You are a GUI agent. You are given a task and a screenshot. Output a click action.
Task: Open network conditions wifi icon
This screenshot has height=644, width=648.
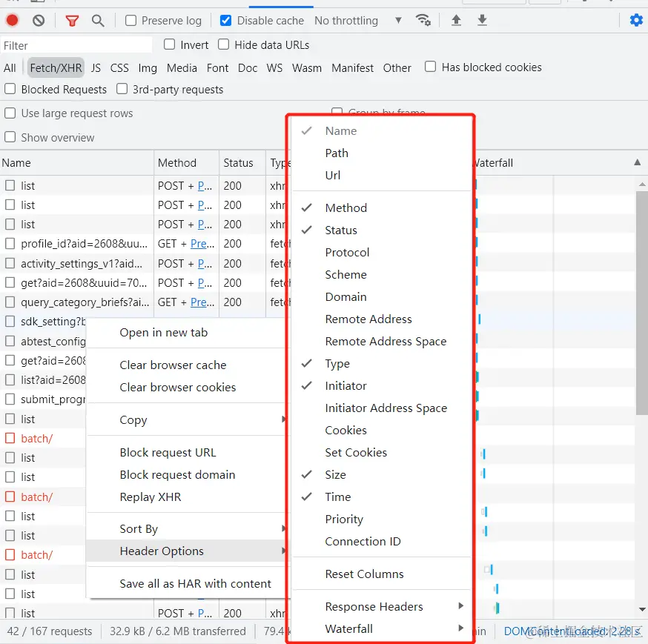pyautogui.click(x=423, y=20)
